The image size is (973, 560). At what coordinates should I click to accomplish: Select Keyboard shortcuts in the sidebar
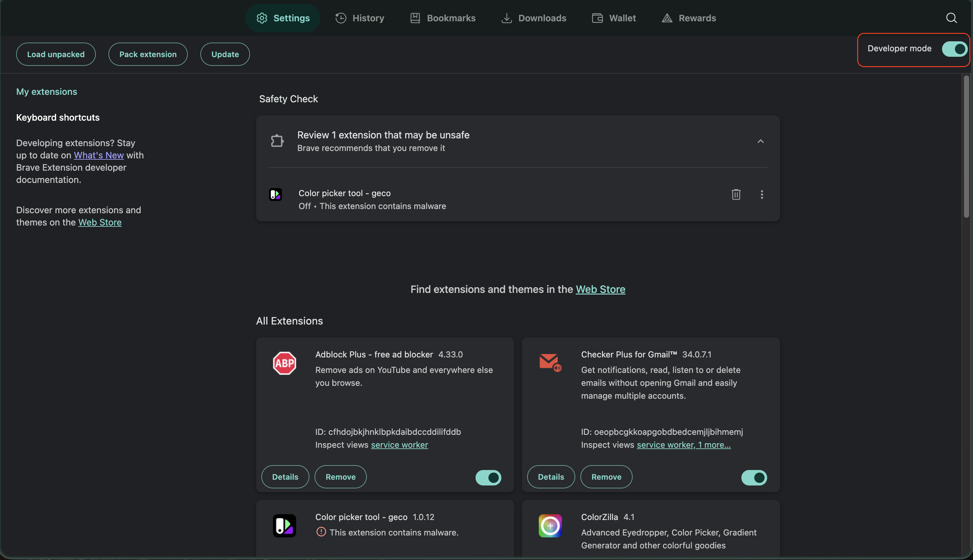coord(58,117)
